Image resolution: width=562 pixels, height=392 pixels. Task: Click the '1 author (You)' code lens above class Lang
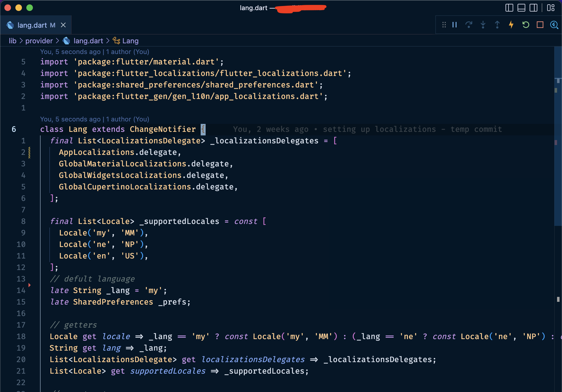pos(127,119)
